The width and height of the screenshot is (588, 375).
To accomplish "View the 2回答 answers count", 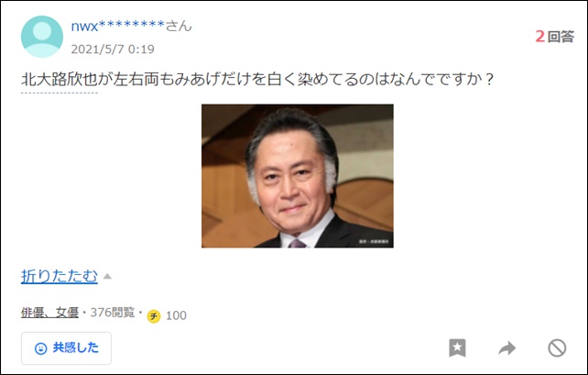I will (555, 37).
